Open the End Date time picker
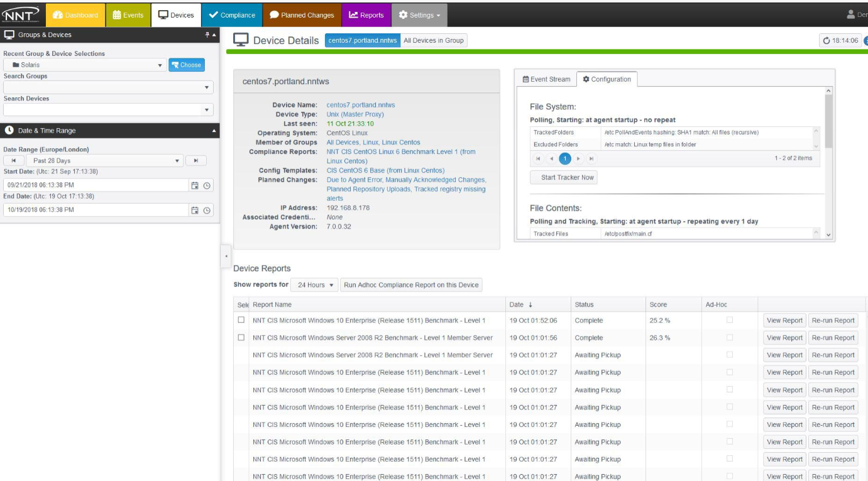The image size is (868, 481). 206,210
